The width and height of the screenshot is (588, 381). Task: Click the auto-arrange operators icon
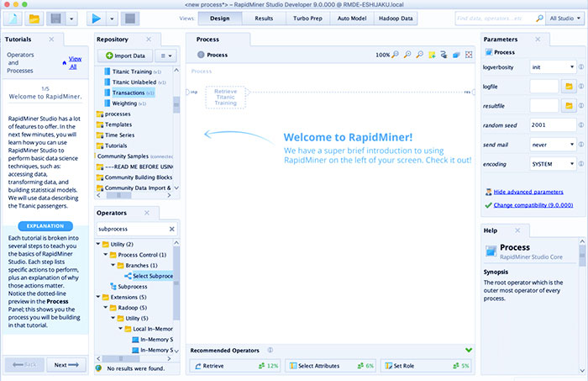pyautogui.click(x=444, y=55)
